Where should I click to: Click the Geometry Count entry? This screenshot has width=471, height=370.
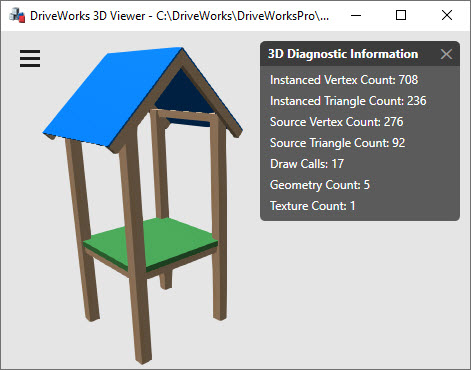click(x=320, y=185)
